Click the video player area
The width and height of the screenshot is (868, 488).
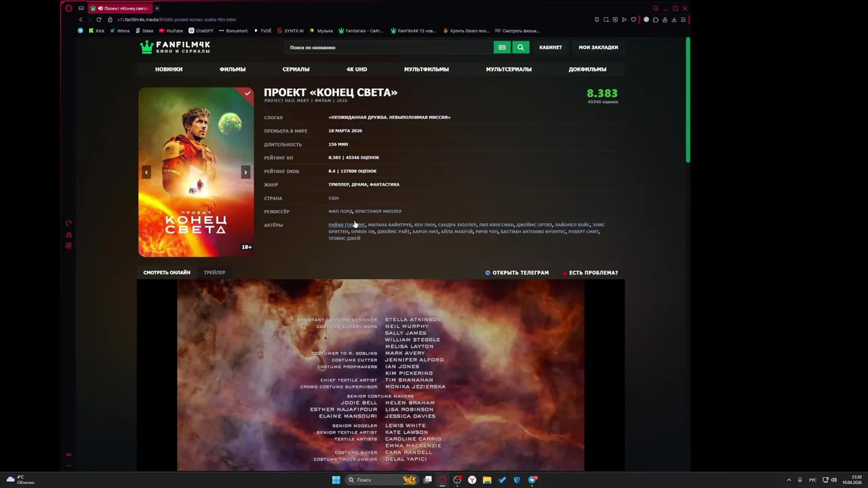tap(380, 375)
